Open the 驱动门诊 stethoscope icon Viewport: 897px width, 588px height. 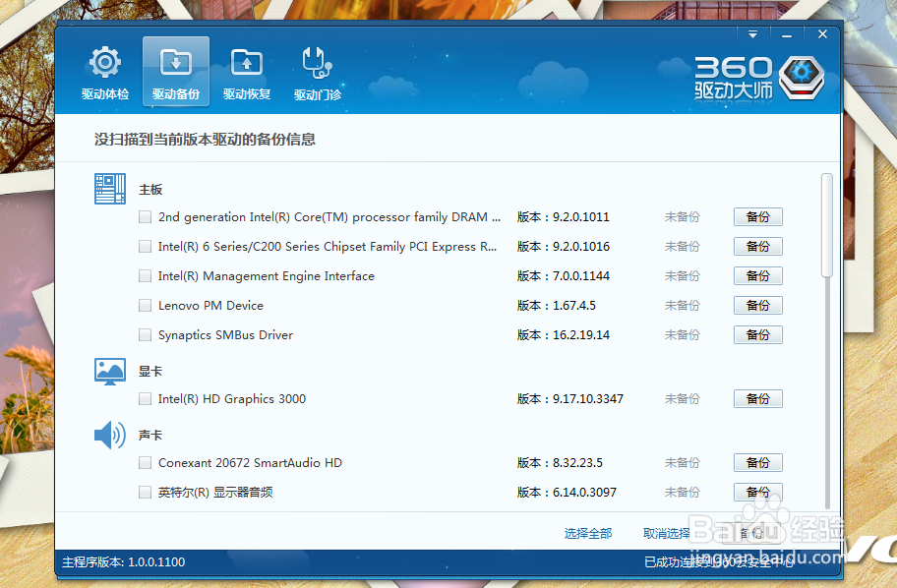coord(318,72)
